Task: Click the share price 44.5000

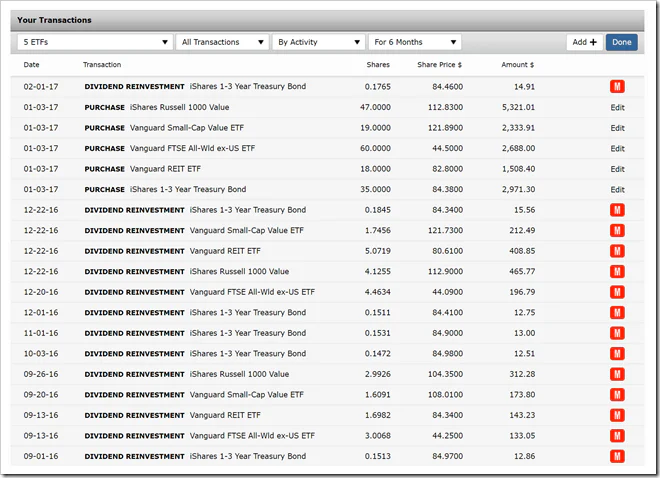Action: (x=447, y=149)
